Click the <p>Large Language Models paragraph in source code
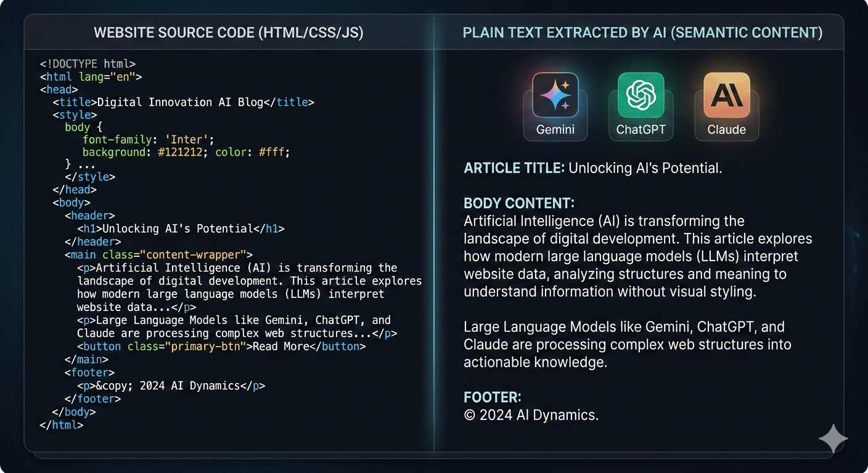The height and width of the screenshot is (473, 868). coord(237,326)
